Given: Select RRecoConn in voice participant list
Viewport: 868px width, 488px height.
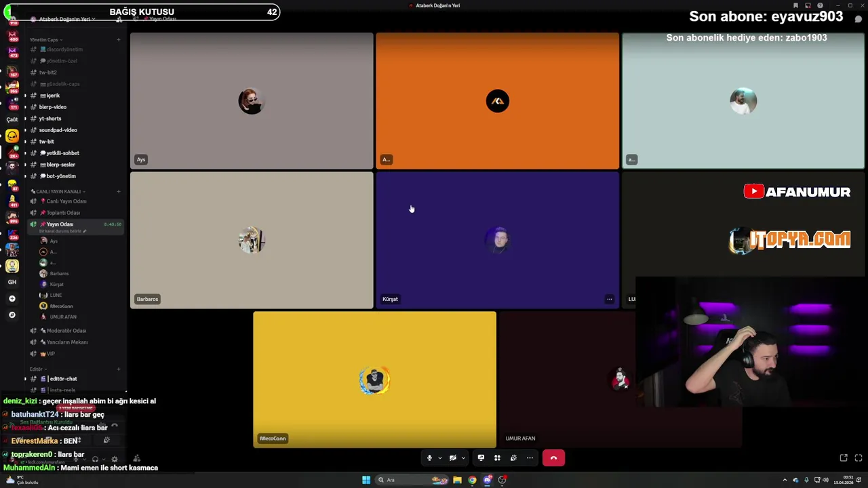Looking at the screenshot, I should click(x=80, y=306).
